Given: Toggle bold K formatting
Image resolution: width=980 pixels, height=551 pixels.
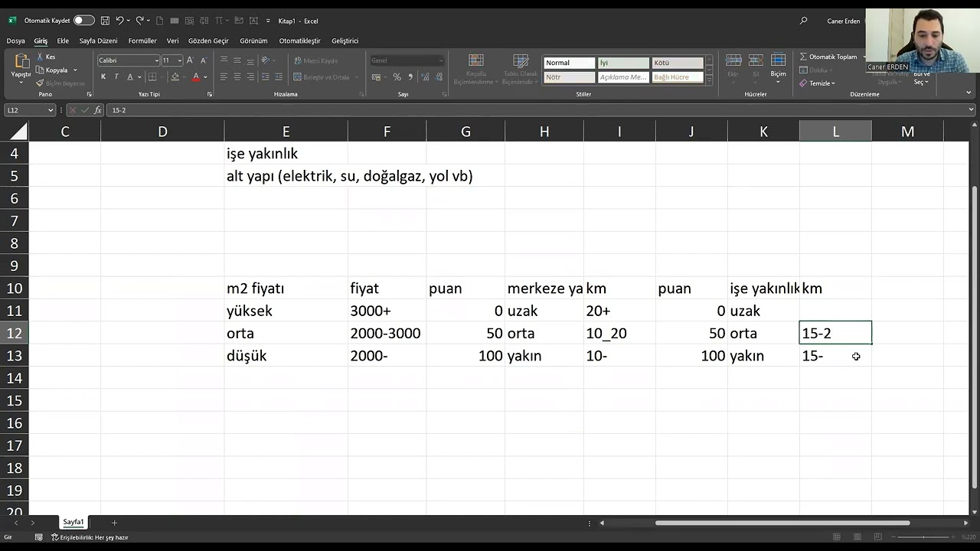Looking at the screenshot, I should click(x=103, y=77).
